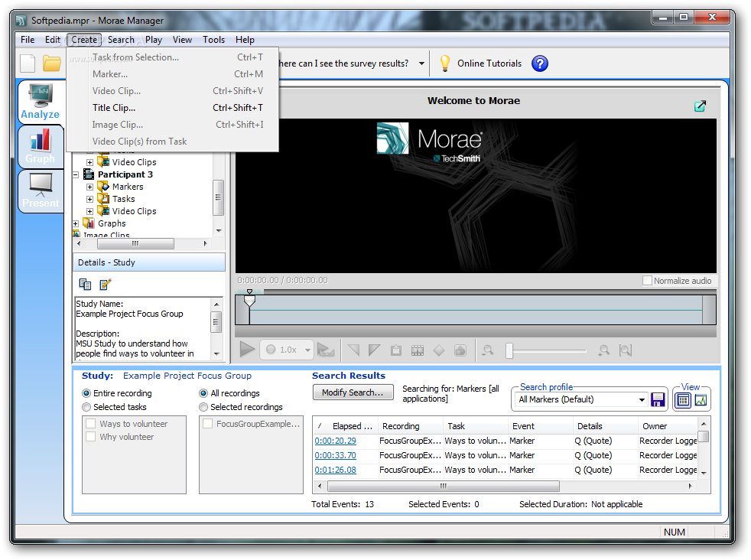The height and width of the screenshot is (560, 751).
Task: Select the Selected tasks radio button
Action: 86,407
